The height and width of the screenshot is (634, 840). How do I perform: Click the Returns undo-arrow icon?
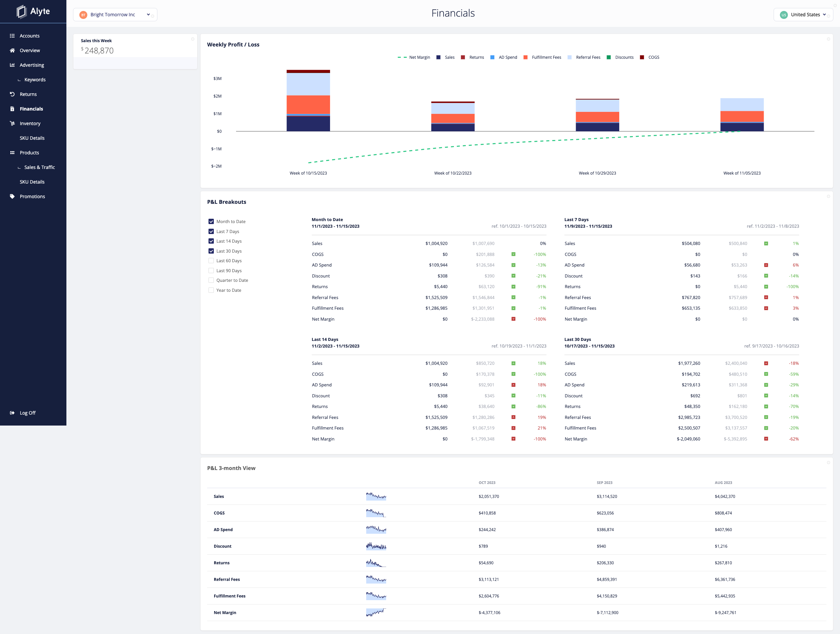coord(12,94)
